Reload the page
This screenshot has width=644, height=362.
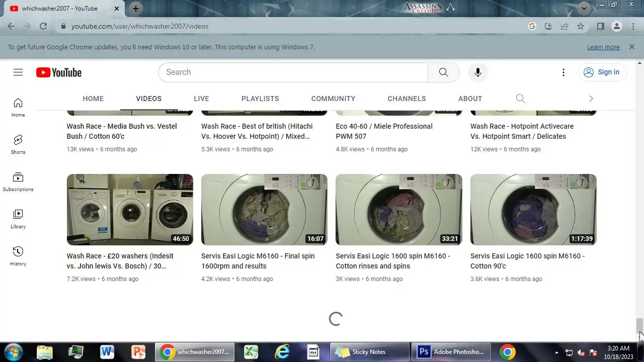click(43, 26)
